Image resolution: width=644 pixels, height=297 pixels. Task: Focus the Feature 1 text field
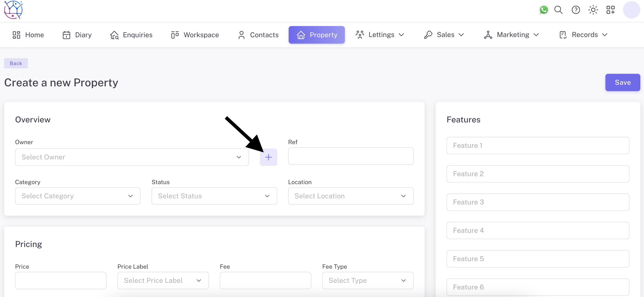(538, 146)
